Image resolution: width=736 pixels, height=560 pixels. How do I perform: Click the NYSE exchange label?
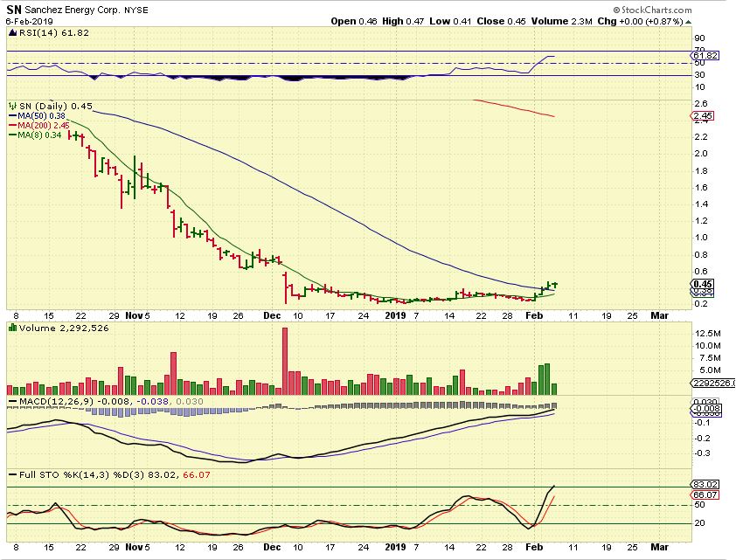(x=136, y=10)
